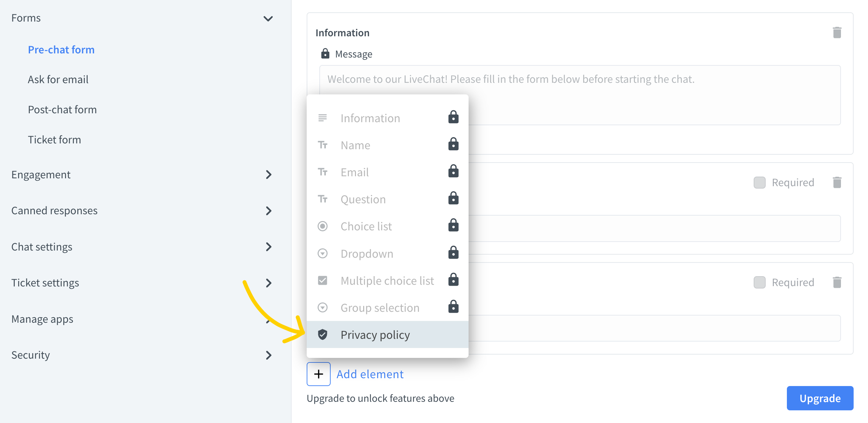
Task: Click the shield icon for Privacy policy
Action: point(322,334)
